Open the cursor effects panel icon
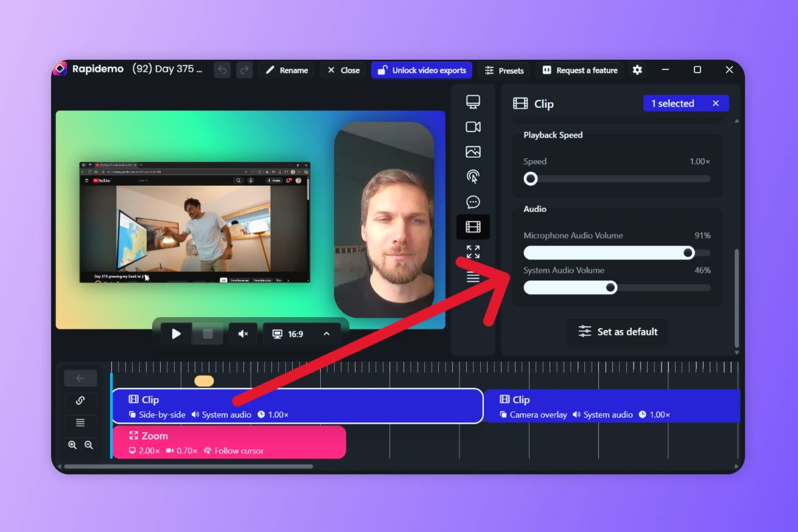 coord(473,177)
